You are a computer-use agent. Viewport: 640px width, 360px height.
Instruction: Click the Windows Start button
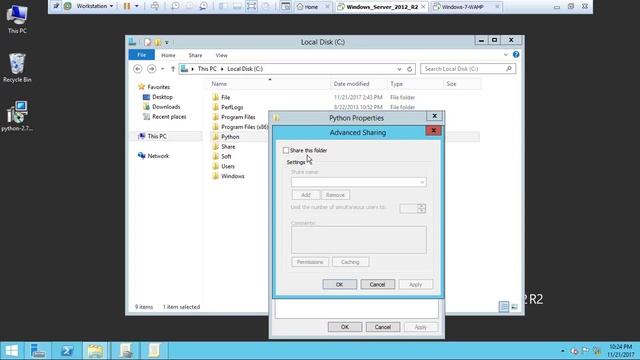point(11,351)
